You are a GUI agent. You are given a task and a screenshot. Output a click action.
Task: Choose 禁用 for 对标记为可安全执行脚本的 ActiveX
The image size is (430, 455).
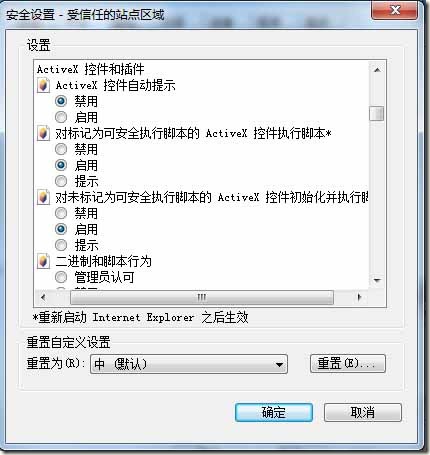click(61, 149)
